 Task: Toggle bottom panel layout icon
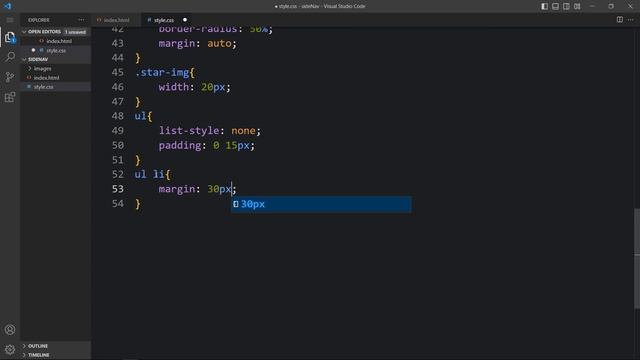(556, 6)
